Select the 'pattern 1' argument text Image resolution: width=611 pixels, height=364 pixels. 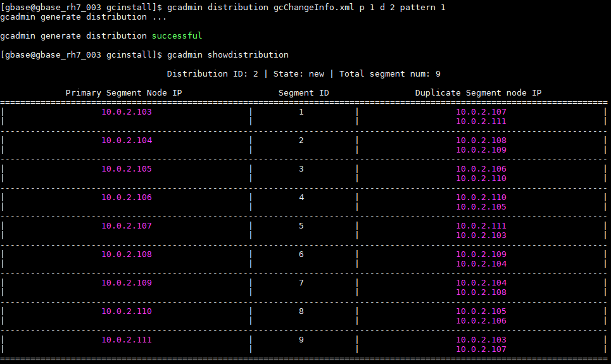[x=423, y=8]
